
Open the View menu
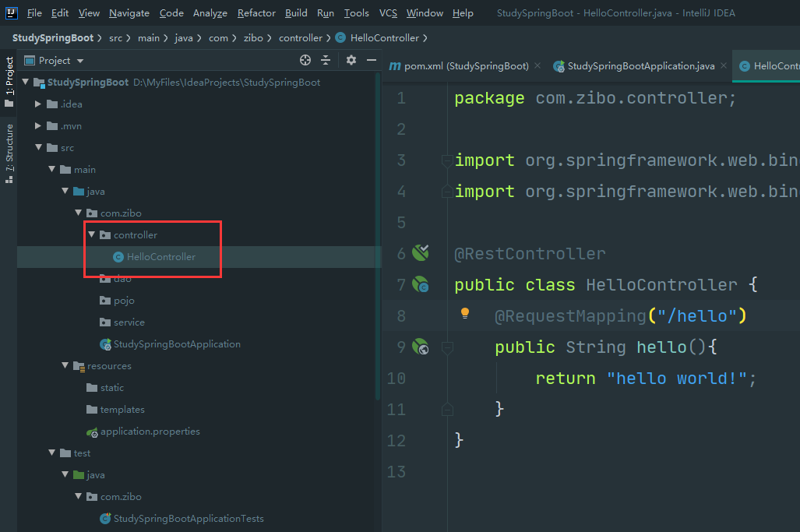point(89,12)
